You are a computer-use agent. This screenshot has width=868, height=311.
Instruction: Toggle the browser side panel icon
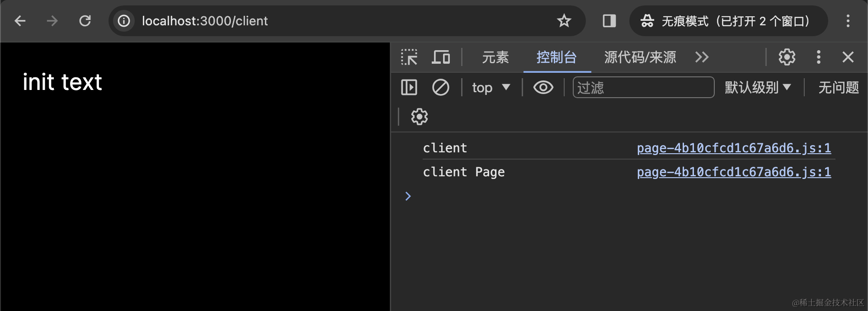click(x=609, y=21)
